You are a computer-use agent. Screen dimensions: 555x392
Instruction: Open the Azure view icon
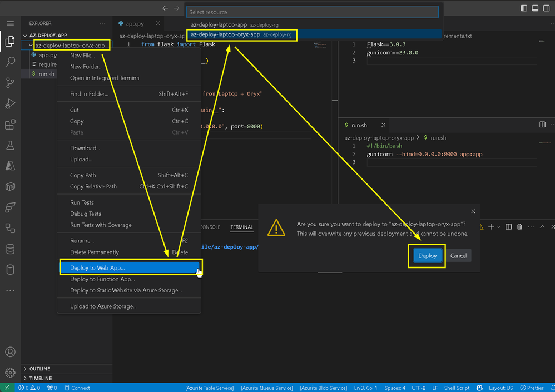pyautogui.click(x=10, y=166)
